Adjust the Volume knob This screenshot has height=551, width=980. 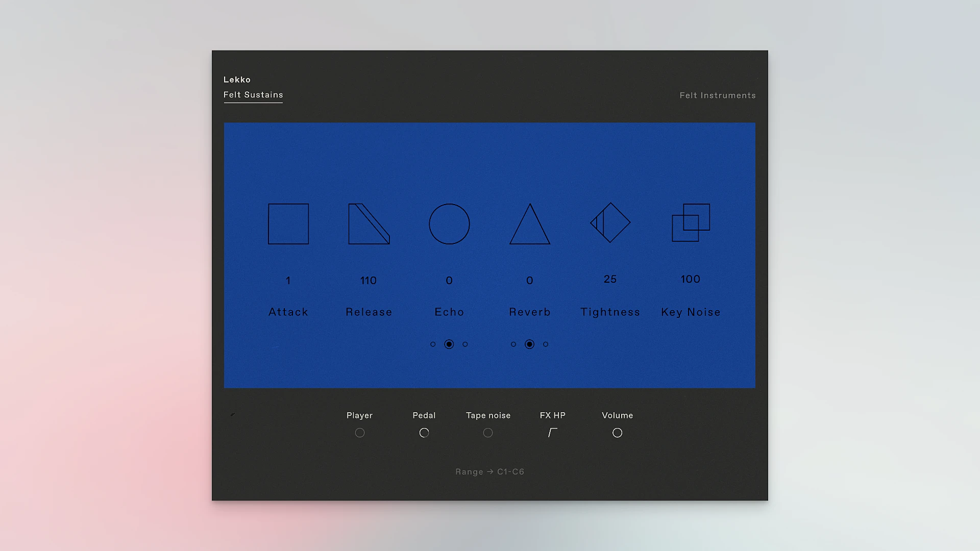click(x=617, y=433)
